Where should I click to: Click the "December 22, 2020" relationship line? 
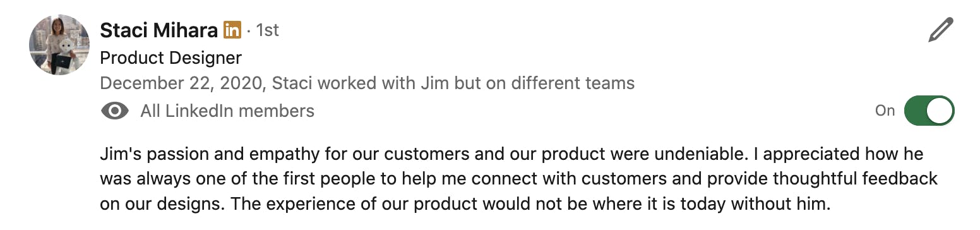[x=367, y=83]
